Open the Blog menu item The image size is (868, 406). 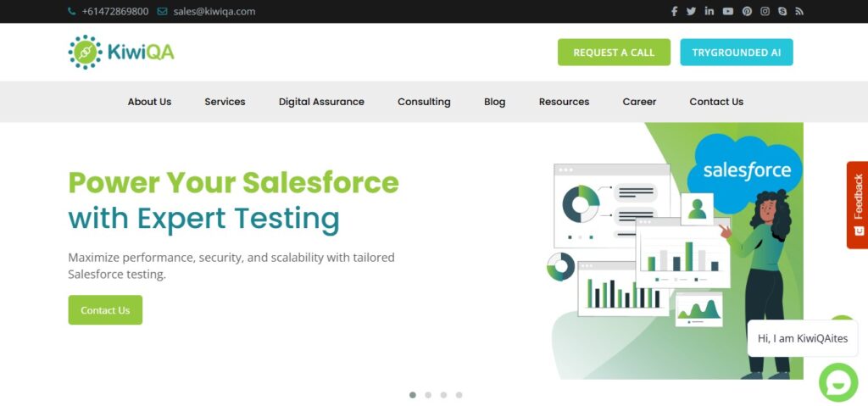tap(495, 102)
